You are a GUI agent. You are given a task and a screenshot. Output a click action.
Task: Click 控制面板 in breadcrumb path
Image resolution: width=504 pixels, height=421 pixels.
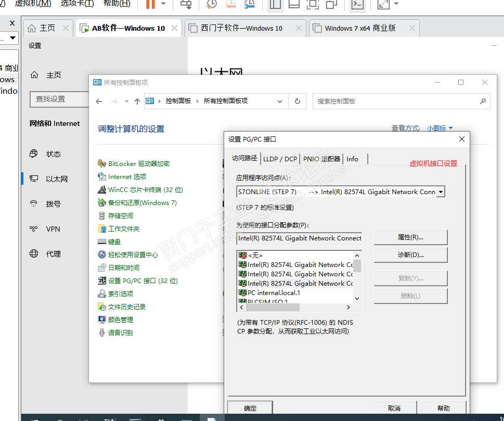[178, 101]
